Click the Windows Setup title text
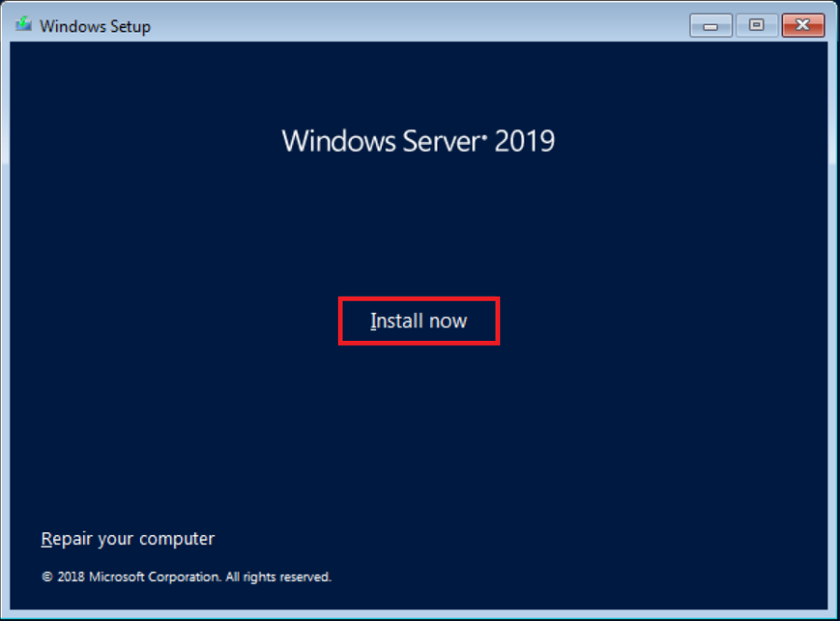Screen dimensions: 840x621 tap(95, 26)
